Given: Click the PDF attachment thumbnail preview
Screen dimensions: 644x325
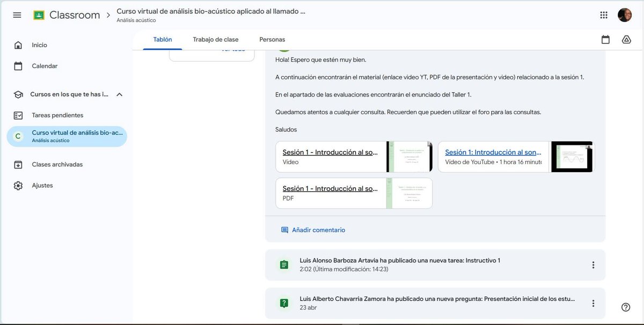Looking at the screenshot, I should click(409, 193).
